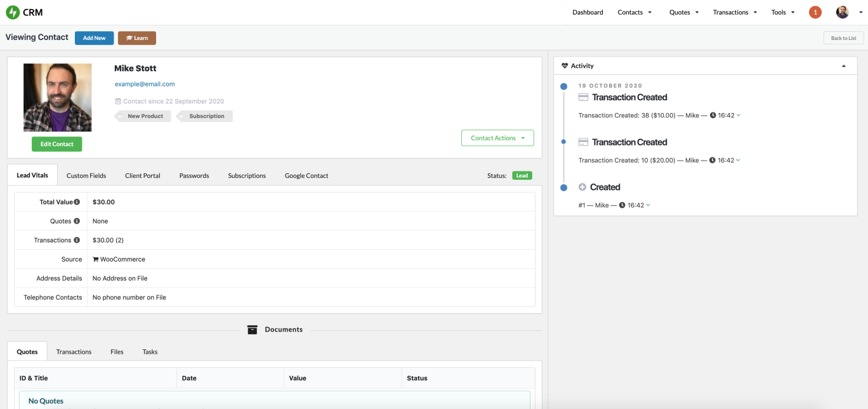Image resolution: width=868 pixels, height=409 pixels.
Task: Click the heartbeat icon in Activity header
Action: tap(565, 65)
